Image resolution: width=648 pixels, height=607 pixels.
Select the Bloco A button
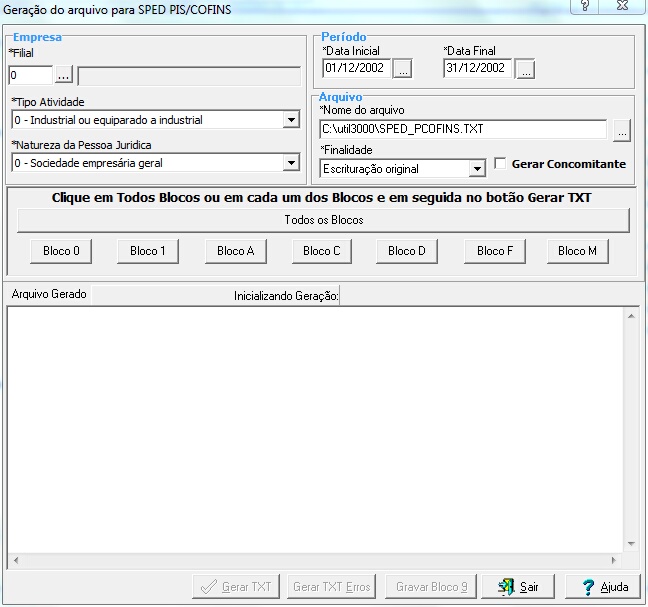coord(236,251)
